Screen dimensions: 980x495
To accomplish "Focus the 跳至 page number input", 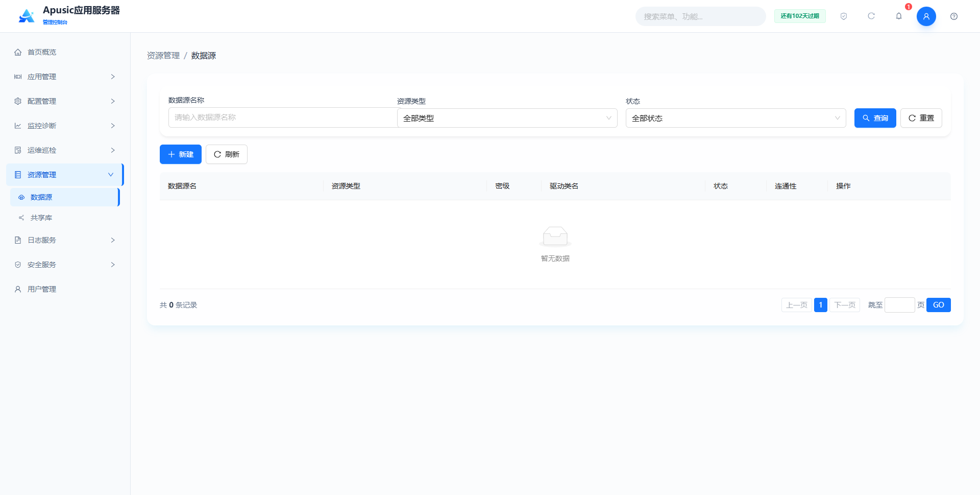I will point(900,305).
